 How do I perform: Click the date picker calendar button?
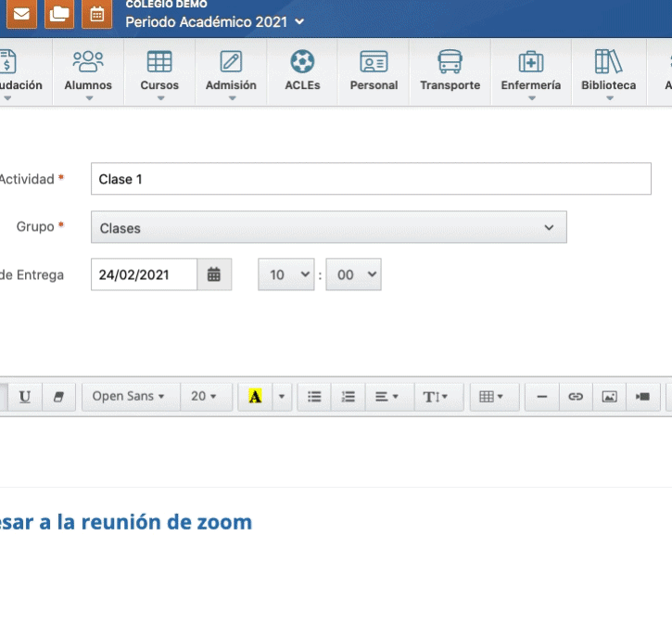214,274
